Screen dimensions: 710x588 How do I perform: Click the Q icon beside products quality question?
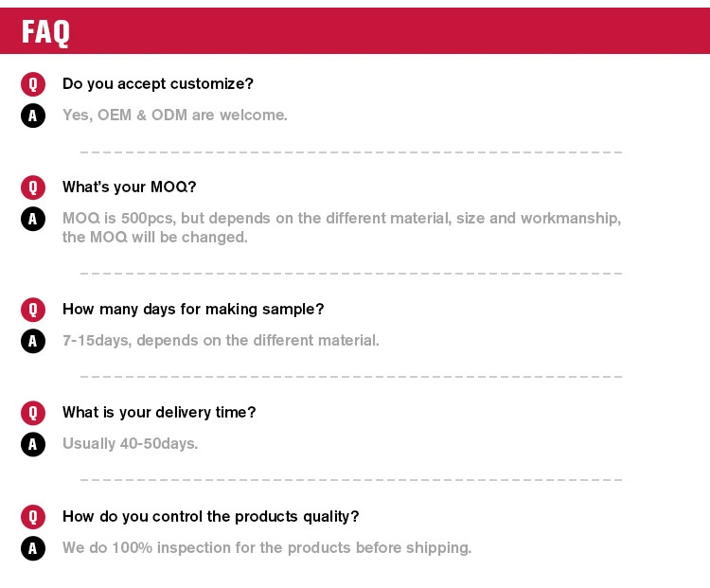tap(33, 517)
